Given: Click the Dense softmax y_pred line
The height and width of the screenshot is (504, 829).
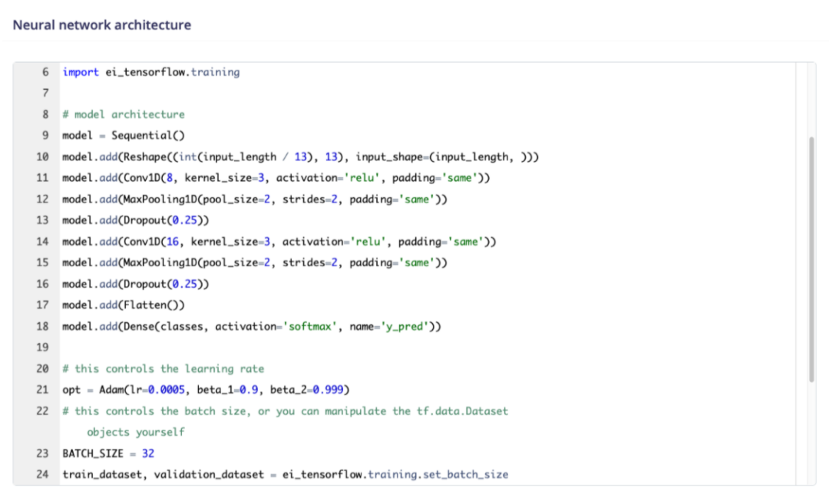Looking at the screenshot, I should click(252, 327).
